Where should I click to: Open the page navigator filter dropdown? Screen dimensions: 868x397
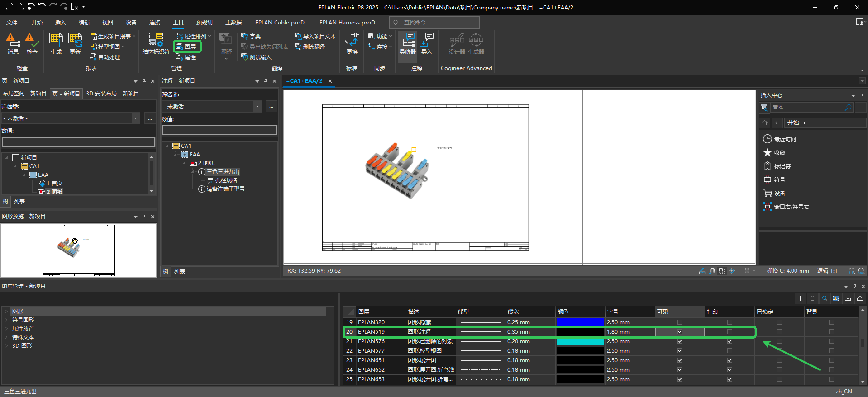(135, 118)
